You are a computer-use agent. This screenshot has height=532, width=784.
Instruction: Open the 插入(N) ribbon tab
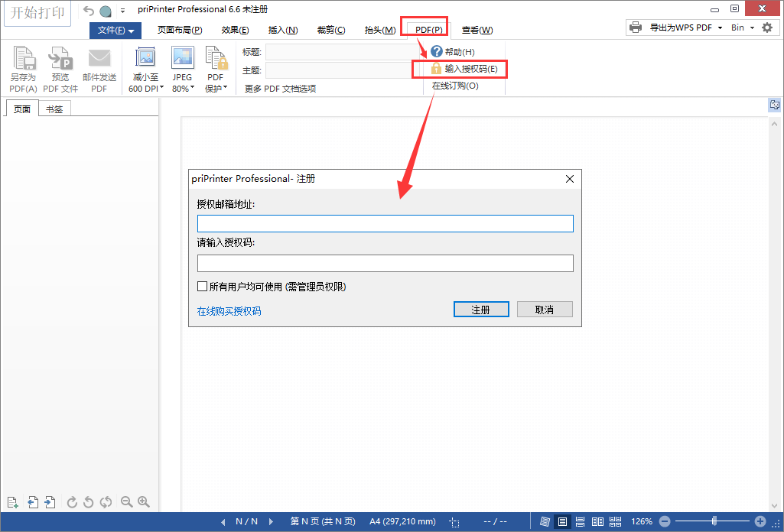[283, 30]
